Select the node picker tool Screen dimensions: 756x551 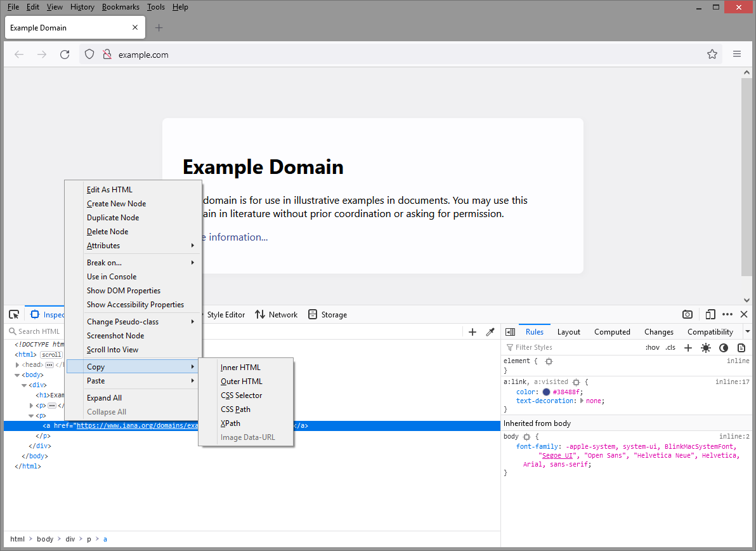click(14, 314)
